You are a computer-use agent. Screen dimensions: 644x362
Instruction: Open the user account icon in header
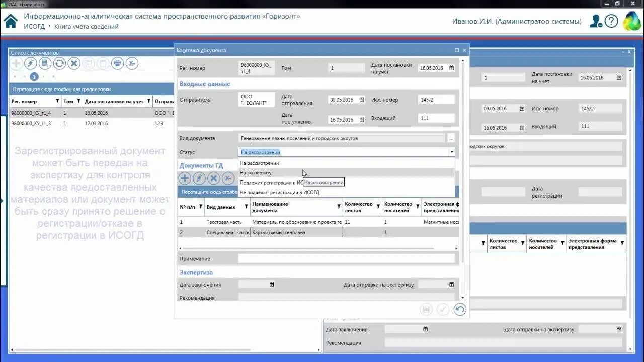(596, 21)
